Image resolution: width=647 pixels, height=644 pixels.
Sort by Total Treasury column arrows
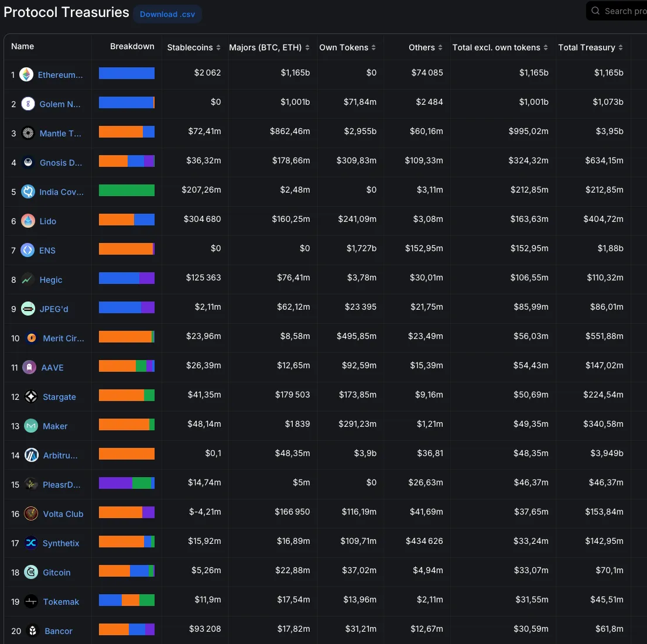tap(621, 47)
